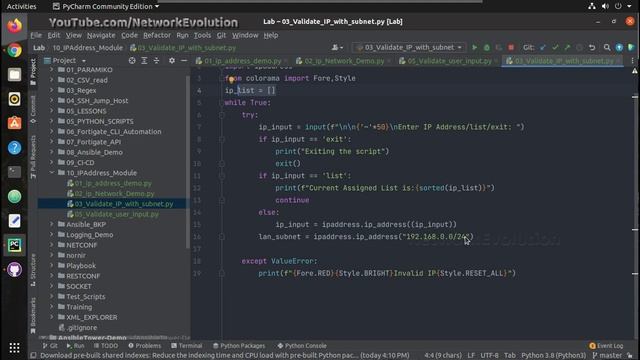Toggle the Project tool window side tab
Viewport: 640px width, 360px height.
[x=33, y=72]
